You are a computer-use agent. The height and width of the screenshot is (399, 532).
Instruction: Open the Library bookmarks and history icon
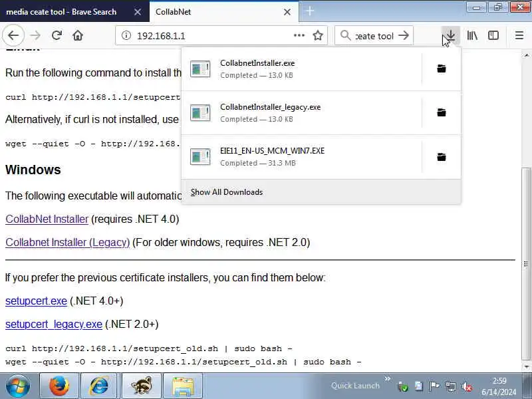(x=472, y=35)
